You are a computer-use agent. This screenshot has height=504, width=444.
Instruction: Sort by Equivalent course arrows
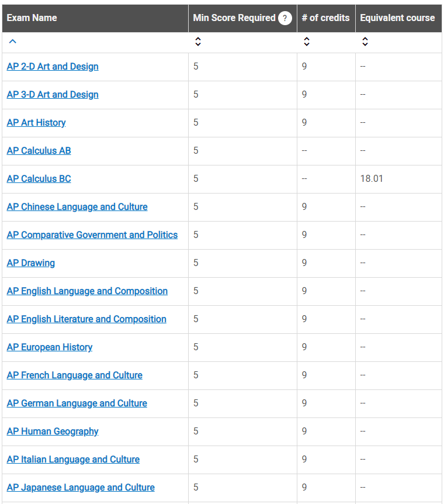[x=365, y=42]
